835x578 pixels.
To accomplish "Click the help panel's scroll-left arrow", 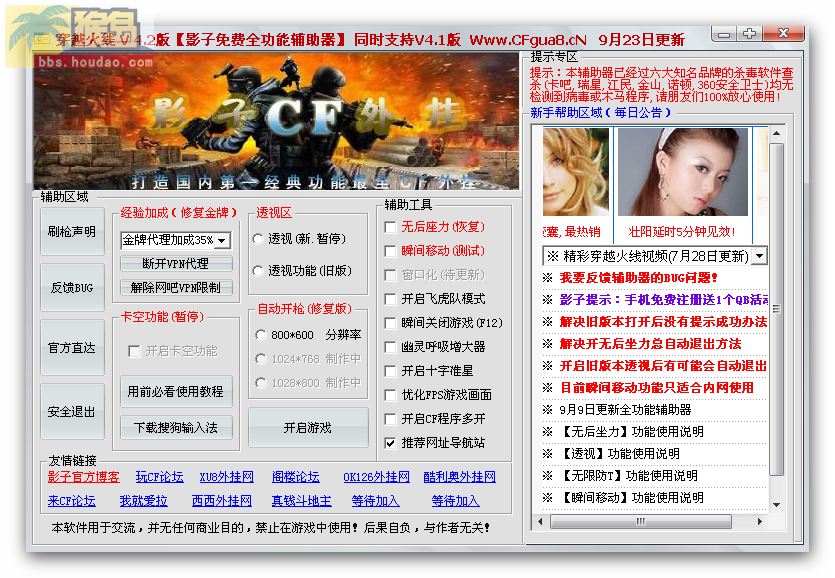I will pos(541,522).
